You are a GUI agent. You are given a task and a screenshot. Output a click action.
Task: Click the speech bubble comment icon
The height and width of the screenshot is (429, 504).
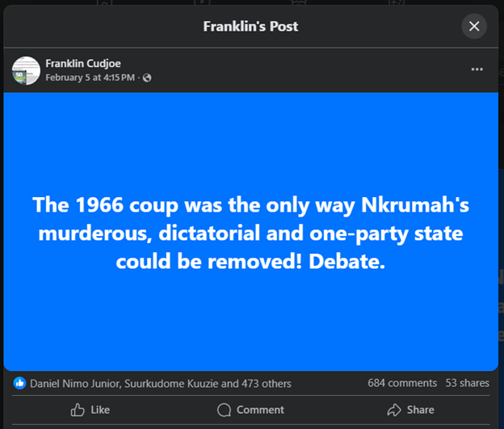click(225, 410)
